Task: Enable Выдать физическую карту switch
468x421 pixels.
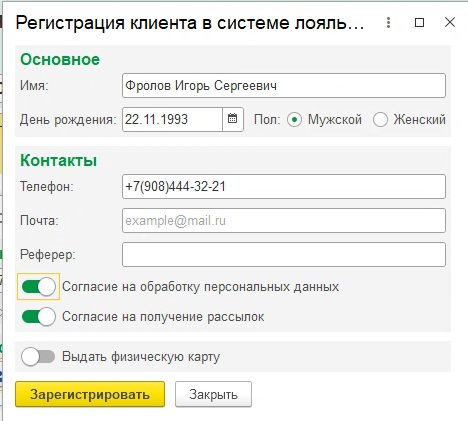Action: pyautogui.click(x=38, y=356)
